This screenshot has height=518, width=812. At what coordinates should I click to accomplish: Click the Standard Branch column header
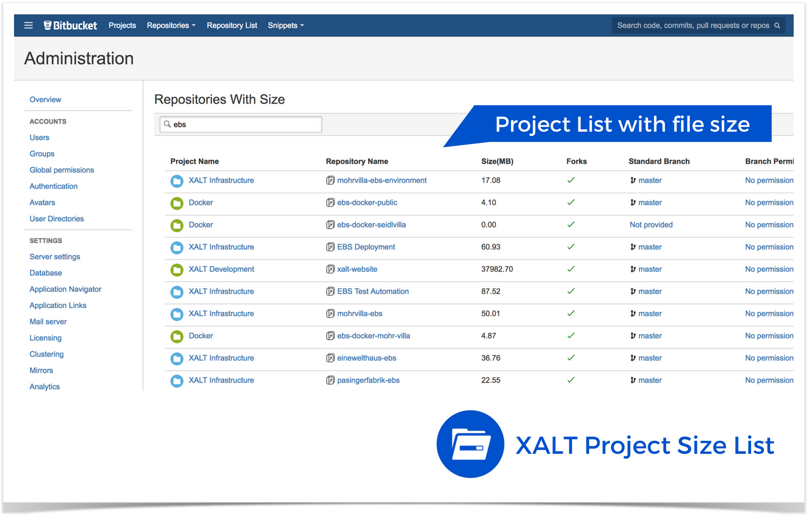pos(659,161)
